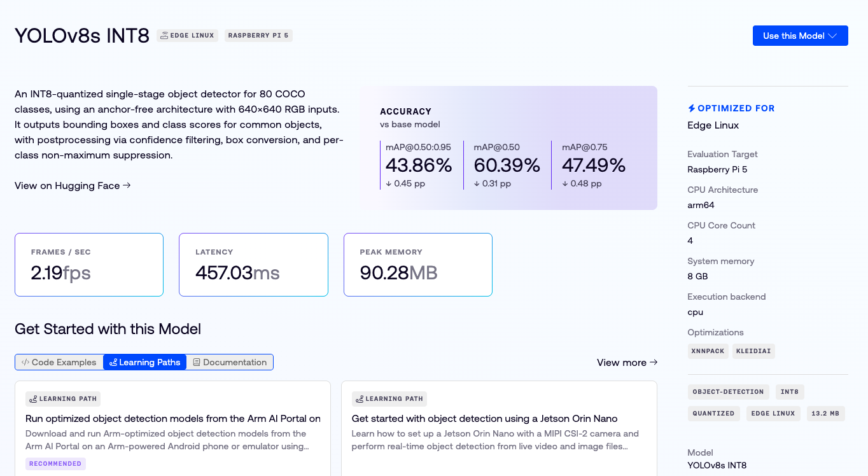Click the code brackets icon on Code Examples
Image resolution: width=868 pixels, height=476 pixels.
point(25,362)
